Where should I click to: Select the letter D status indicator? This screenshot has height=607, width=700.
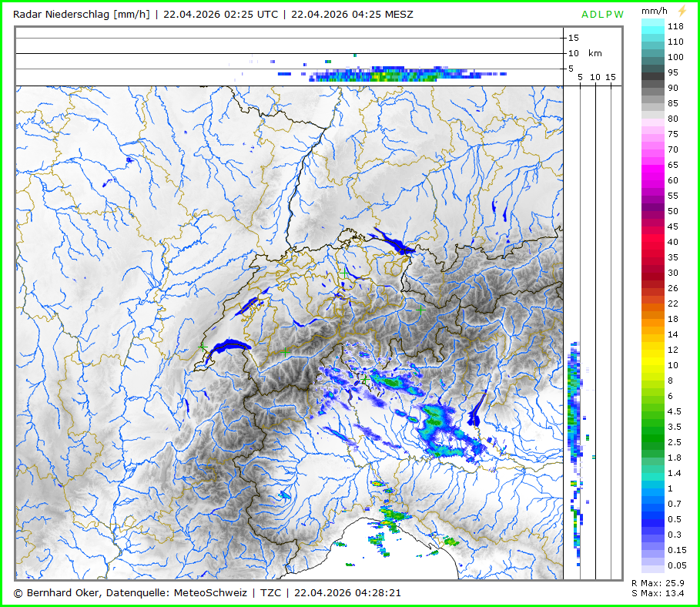594,15
